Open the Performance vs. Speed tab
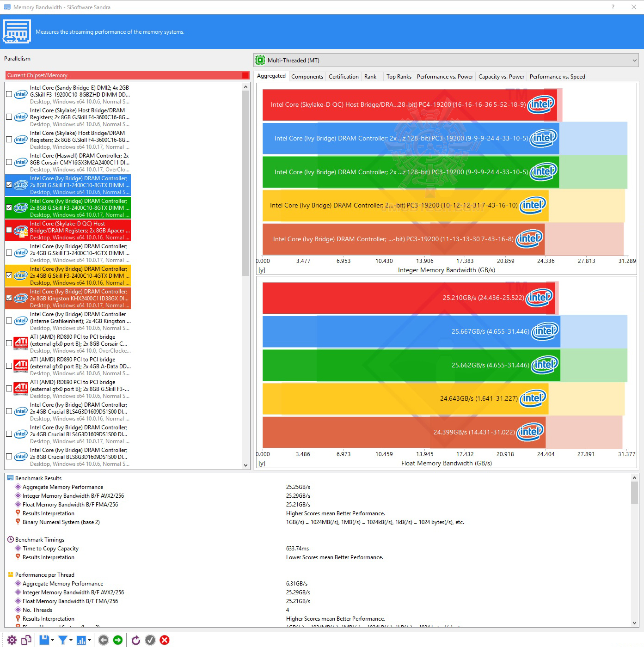 click(x=558, y=77)
